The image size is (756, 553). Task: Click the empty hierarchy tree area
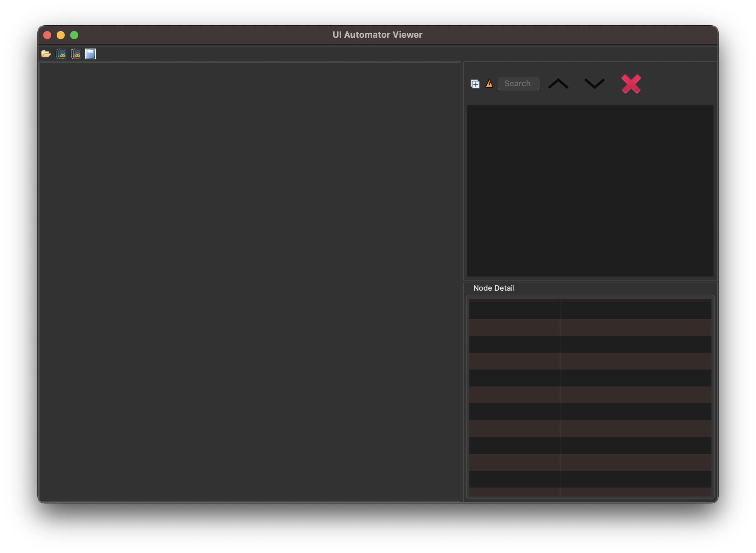590,191
